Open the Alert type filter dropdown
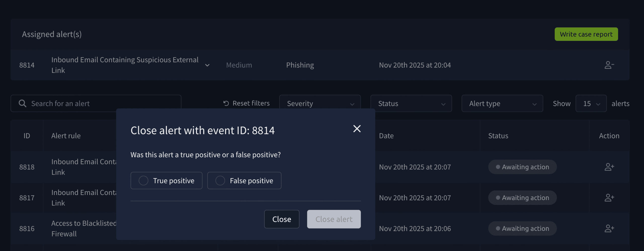Viewport: 644px width, 251px height. point(502,103)
